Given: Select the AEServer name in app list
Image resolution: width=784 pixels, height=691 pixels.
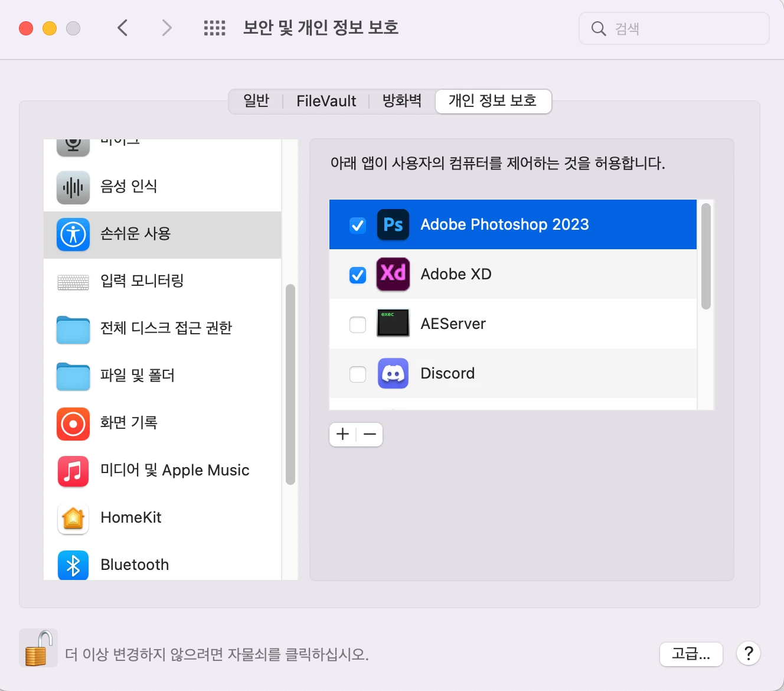Looking at the screenshot, I should pyautogui.click(x=453, y=324).
